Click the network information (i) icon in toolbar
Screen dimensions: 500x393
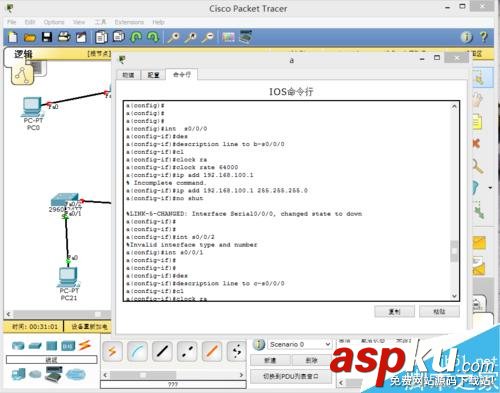(x=467, y=37)
